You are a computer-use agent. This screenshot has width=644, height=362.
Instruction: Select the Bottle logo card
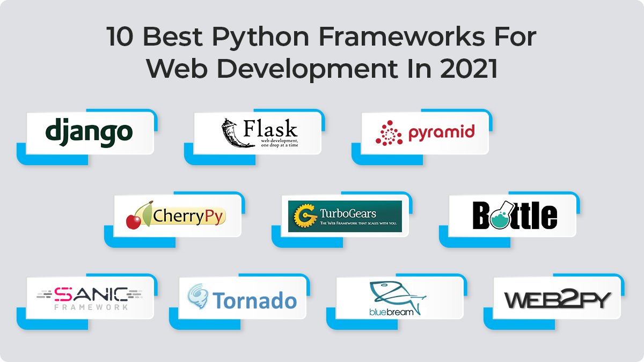[x=513, y=216]
